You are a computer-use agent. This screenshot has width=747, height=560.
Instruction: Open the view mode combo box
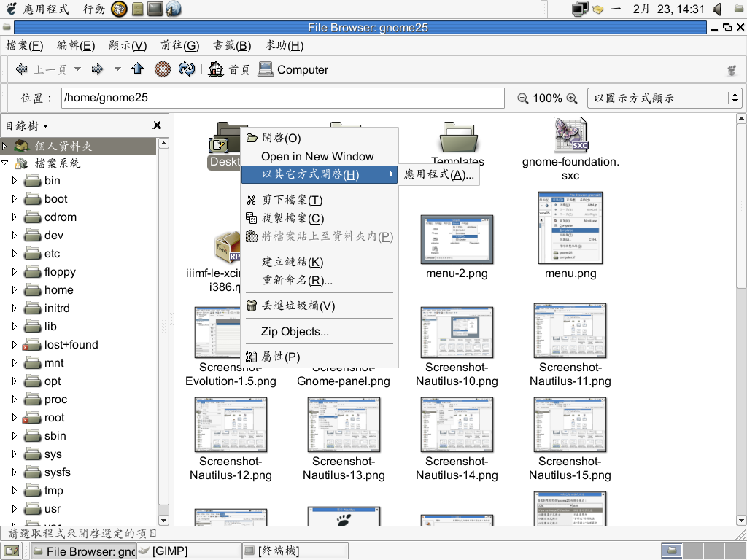(x=665, y=98)
